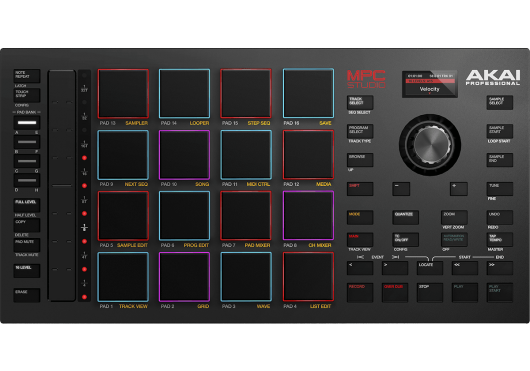The height and width of the screenshot is (371, 530).
Task: Toggle the AUTOMATION READ/WRITE button
Action: [454, 240]
